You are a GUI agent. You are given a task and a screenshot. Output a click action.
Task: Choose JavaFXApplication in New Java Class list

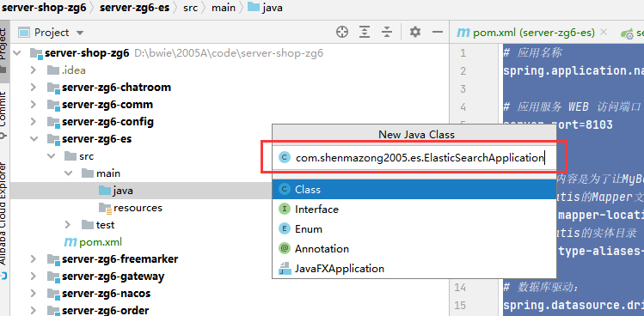pyautogui.click(x=414, y=269)
